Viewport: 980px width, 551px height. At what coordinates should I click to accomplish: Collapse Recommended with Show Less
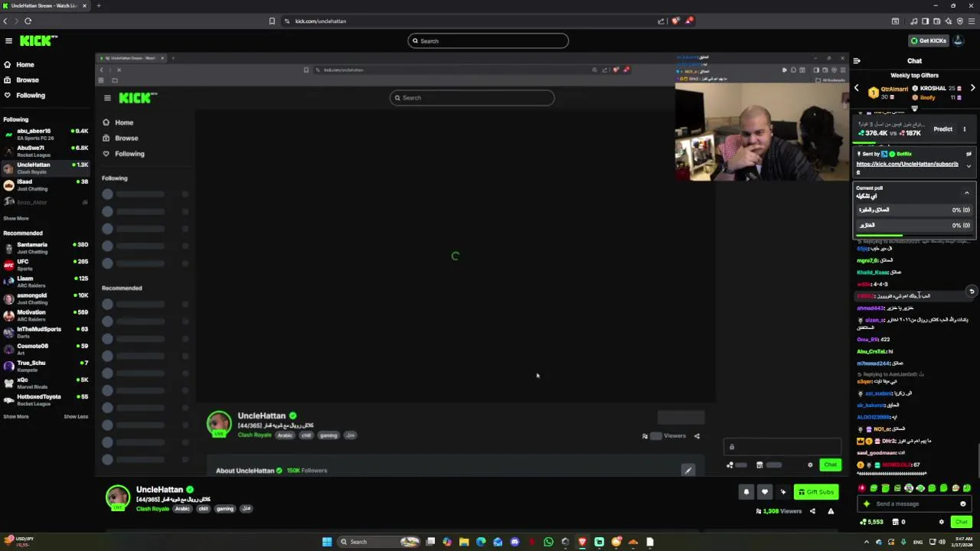click(x=75, y=416)
